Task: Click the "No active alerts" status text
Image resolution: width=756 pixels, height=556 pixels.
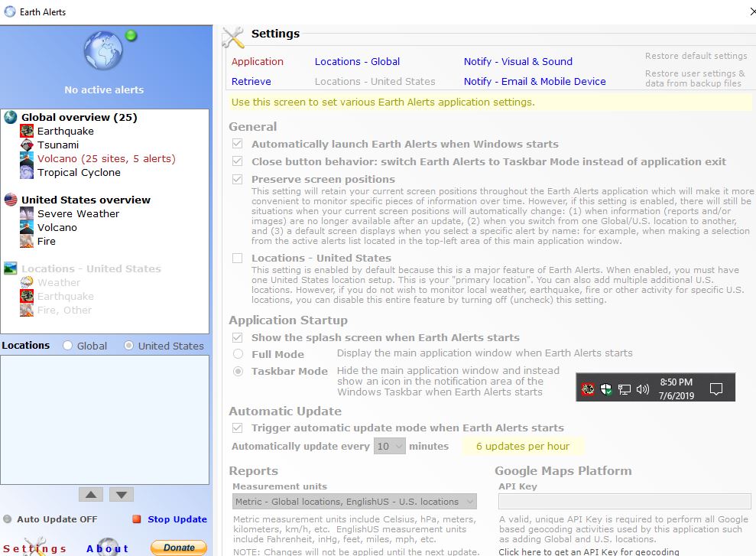Action: (104, 89)
